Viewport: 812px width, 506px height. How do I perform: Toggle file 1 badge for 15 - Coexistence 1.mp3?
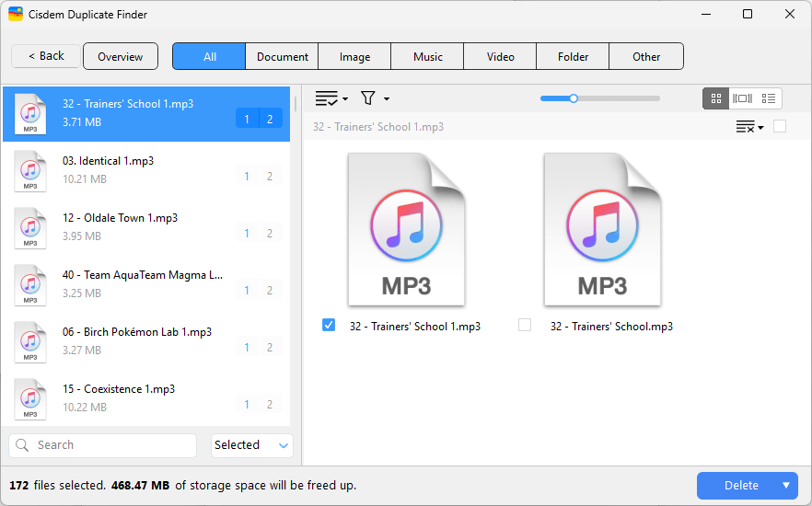tap(247, 404)
